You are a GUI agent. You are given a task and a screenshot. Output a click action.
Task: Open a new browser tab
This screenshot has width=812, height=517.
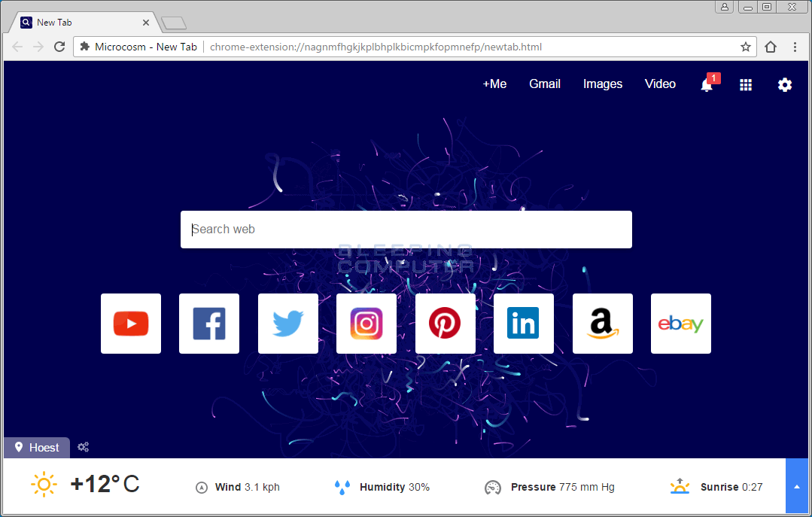tap(174, 23)
